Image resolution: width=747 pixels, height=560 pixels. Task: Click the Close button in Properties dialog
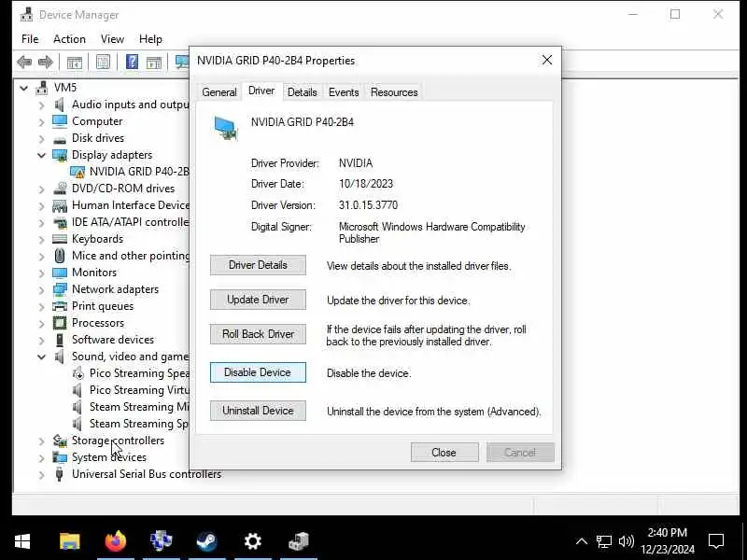click(x=444, y=453)
